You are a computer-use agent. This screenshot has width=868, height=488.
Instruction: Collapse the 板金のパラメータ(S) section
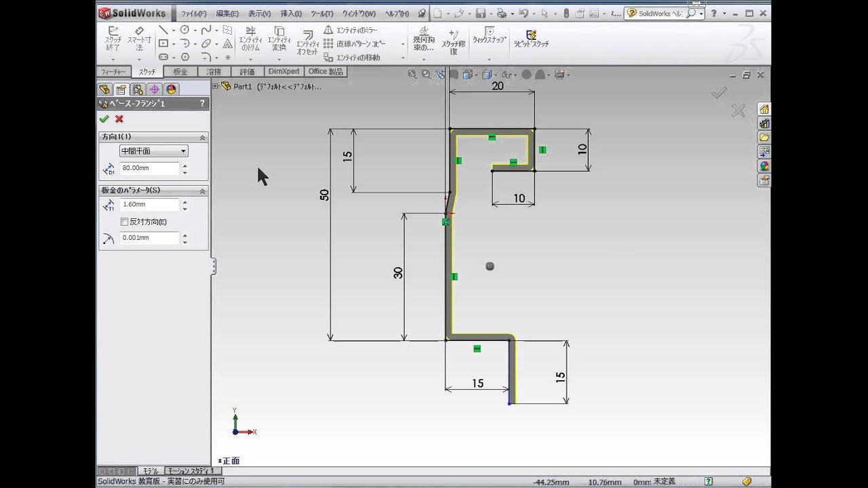click(x=202, y=191)
